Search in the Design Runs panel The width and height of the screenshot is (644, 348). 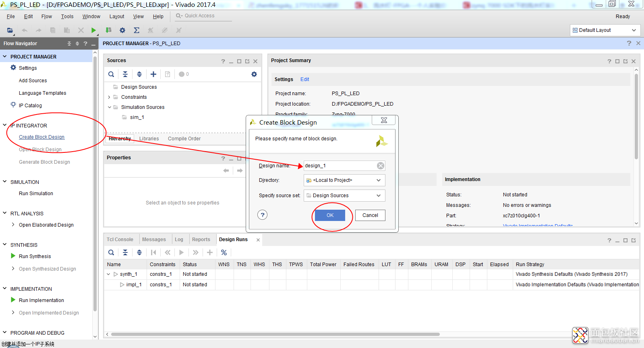111,252
